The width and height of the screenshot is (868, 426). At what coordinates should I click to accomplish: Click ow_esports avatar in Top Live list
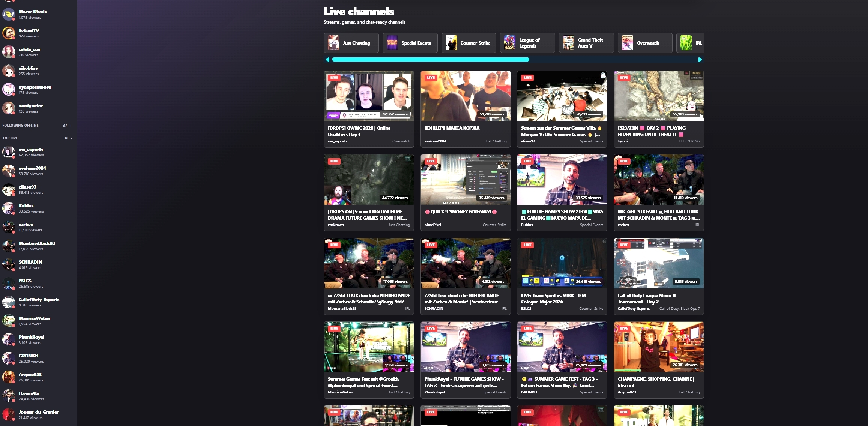click(9, 152)
